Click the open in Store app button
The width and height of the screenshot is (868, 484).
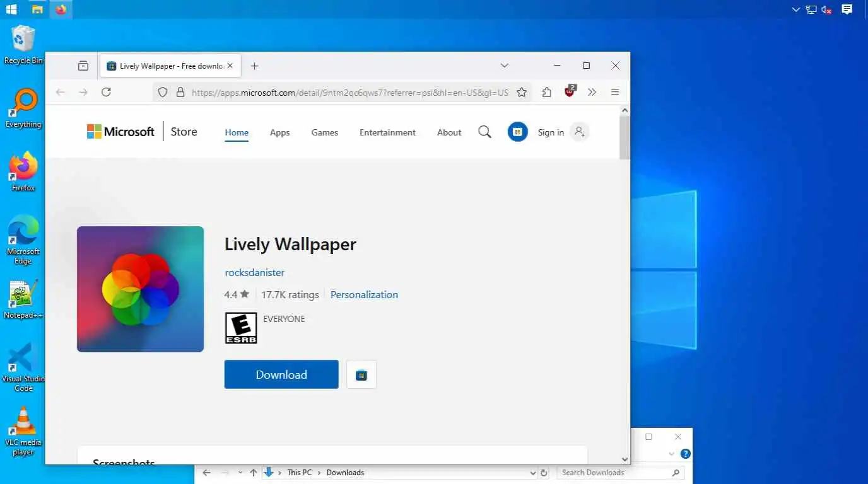click(x=361, y=374)
